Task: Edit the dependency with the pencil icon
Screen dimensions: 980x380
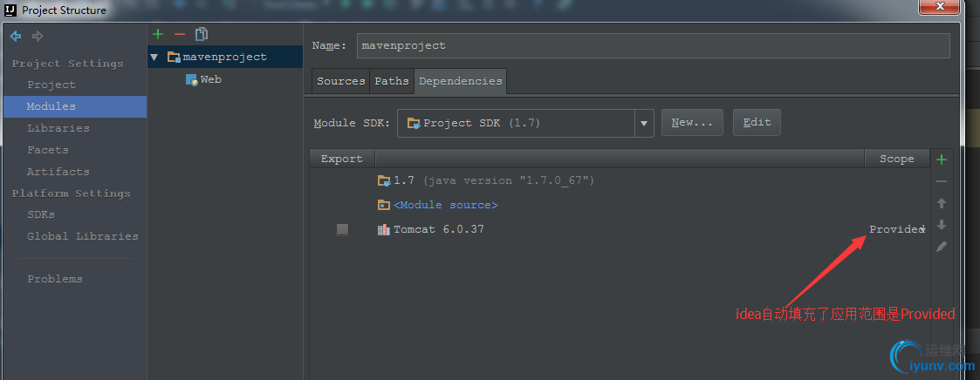Action: point(942,247)
